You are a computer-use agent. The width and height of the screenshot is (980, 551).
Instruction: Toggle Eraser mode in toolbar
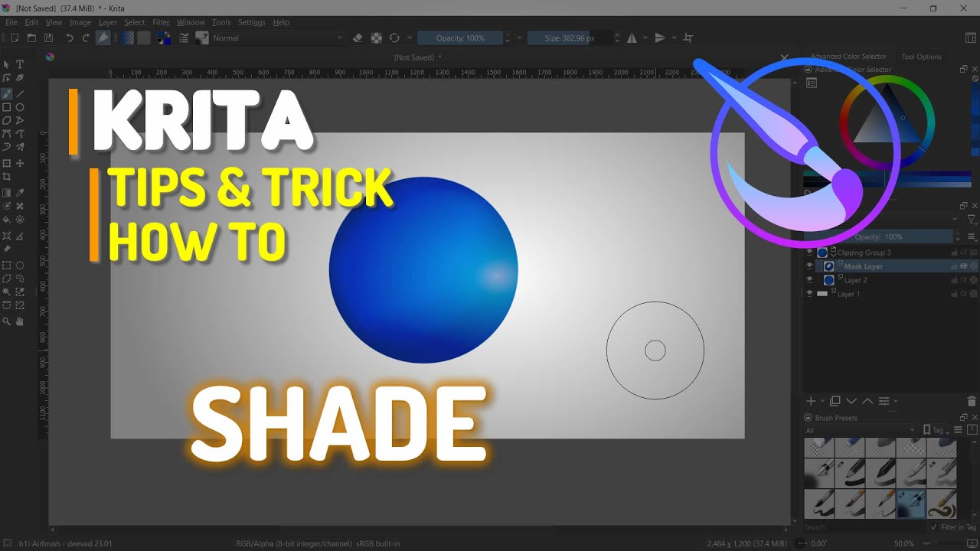(358, 37)
